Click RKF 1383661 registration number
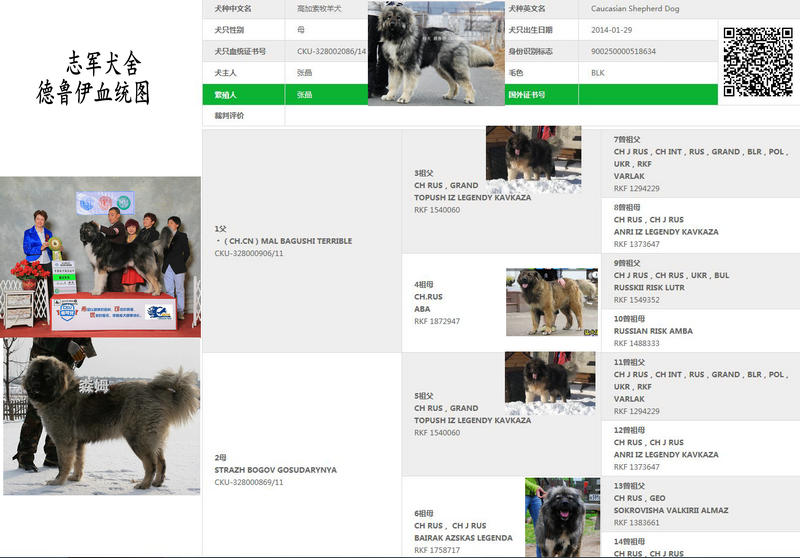The width and height of the screenshot is (800, 558). pos(636,523)
